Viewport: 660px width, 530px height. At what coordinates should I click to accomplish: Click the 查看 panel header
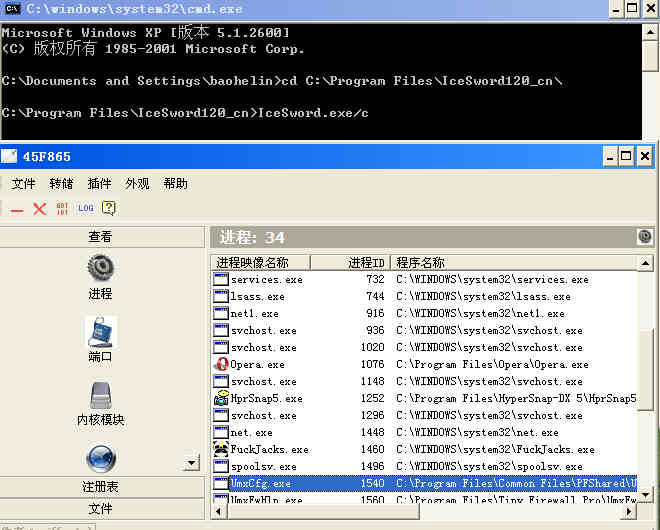tap(102, 237)
